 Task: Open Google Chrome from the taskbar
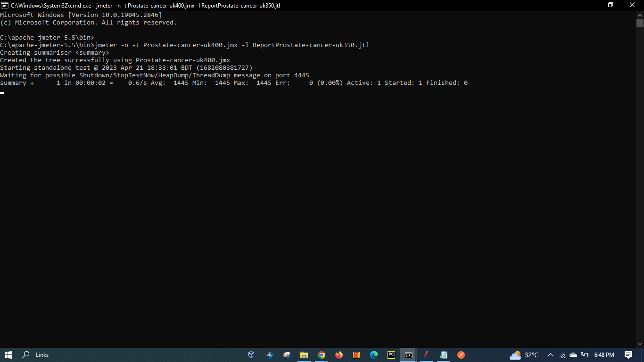[322, 355]
